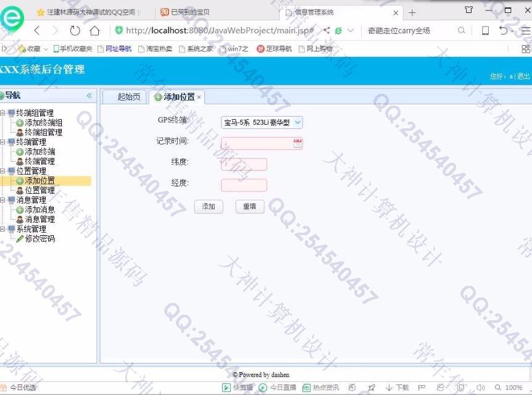532x395 pixels.
Task: Open 终端组管理 child item in tree
Action: [39, 132]
